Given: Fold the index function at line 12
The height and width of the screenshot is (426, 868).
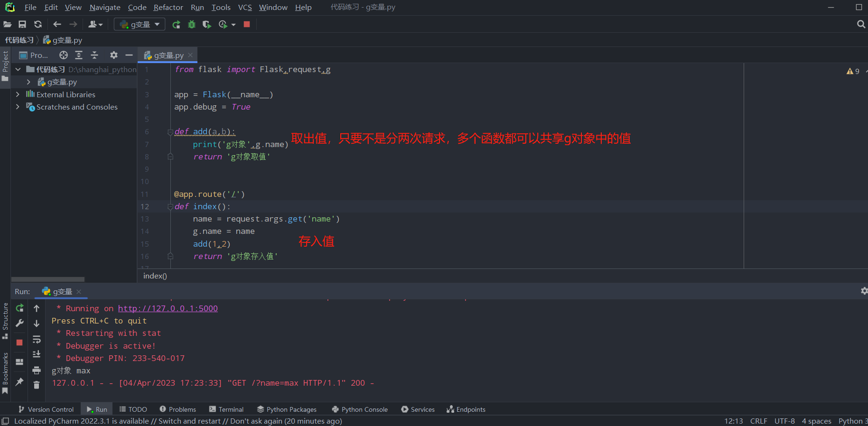Looking at the screenshot, I should pos(170,207).
